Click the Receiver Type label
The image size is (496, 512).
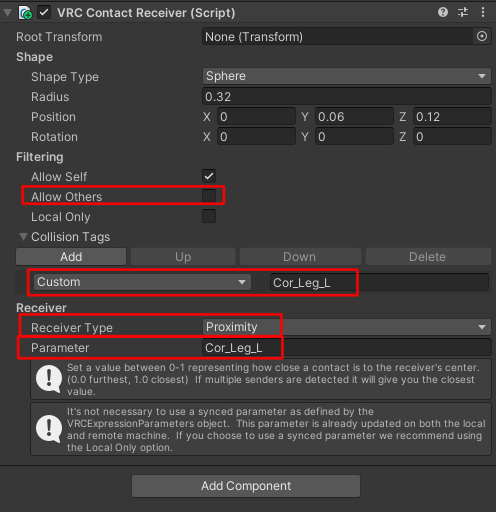[72, 328]
